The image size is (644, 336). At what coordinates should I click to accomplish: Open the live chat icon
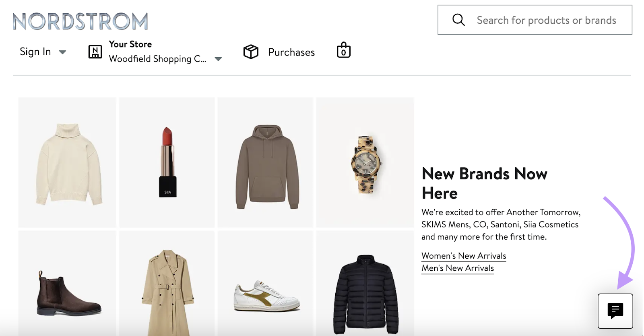pyautogui.click(x=615, y=311)
